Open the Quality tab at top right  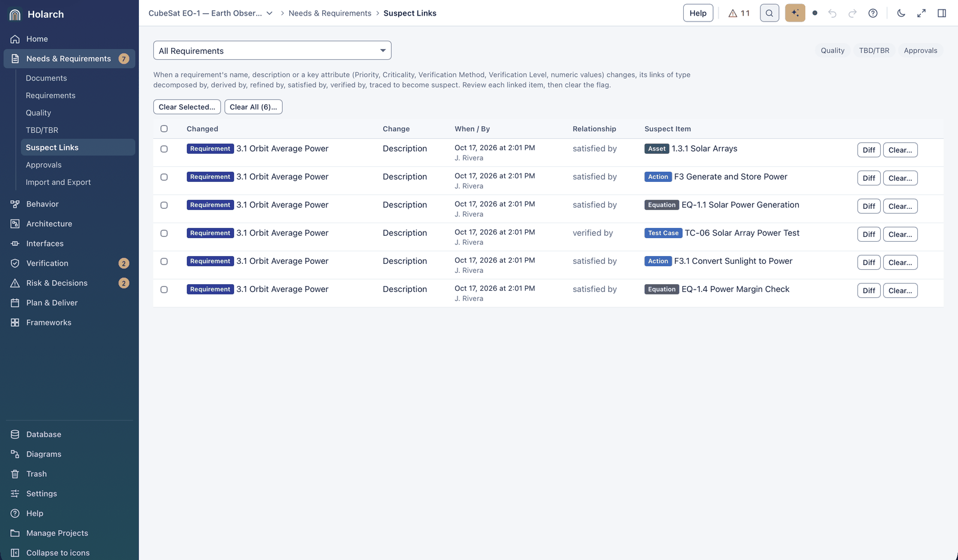tap(832, 50)
